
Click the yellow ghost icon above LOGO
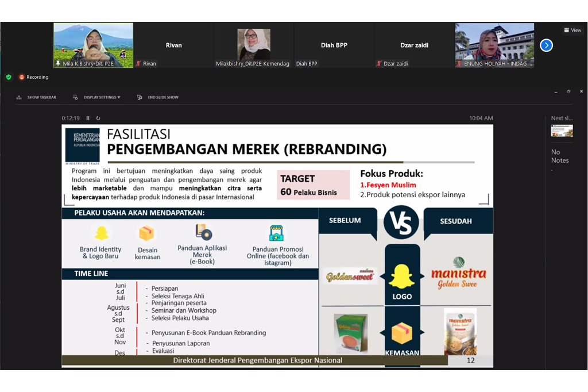tap(402, 276)
